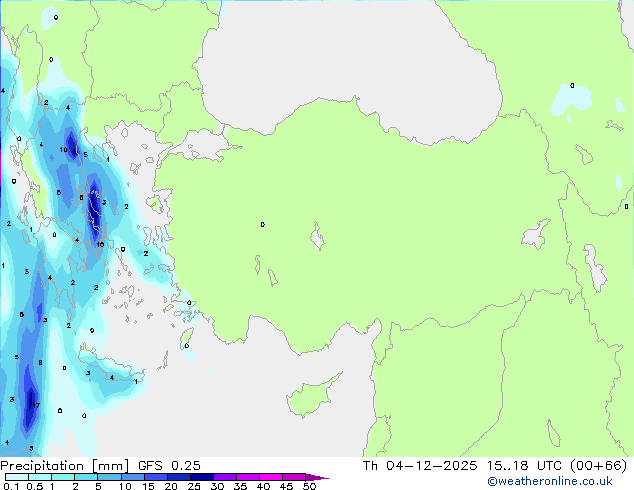
Task: Click the legend scale label '25'
Action: pyautogui.click(x=194, y=486)
